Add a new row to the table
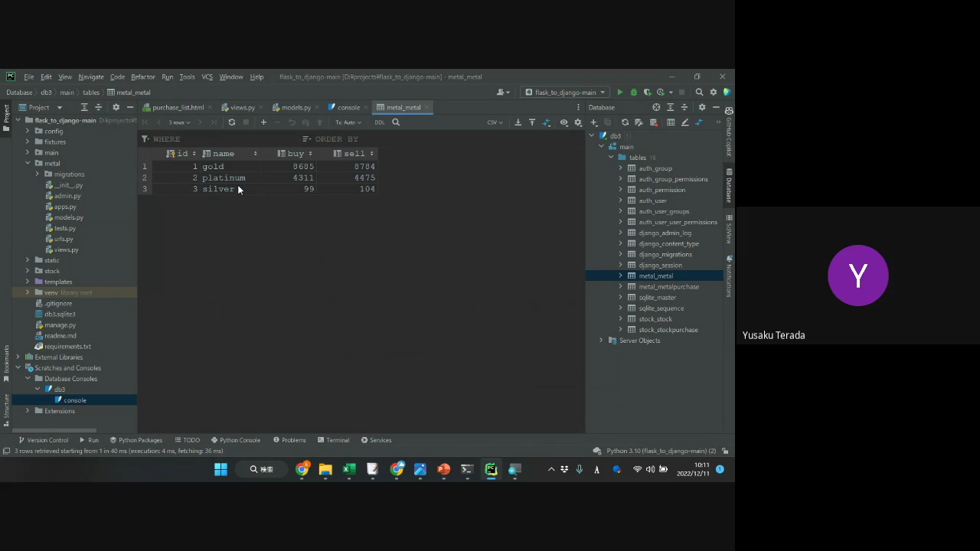Screen dimensions: 980x551 [263, 122]
